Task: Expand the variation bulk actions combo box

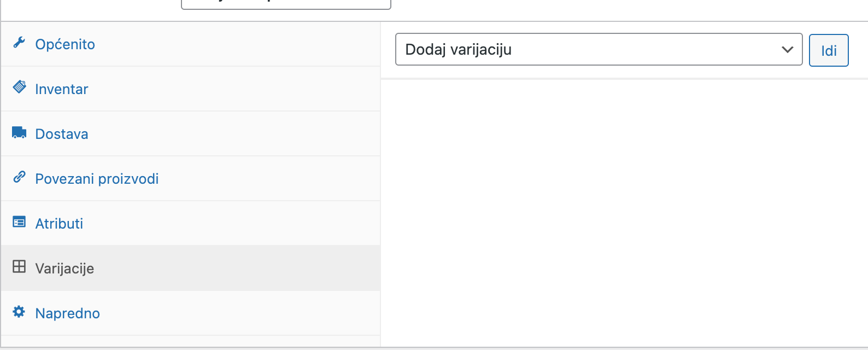Action: click(599, 50)
